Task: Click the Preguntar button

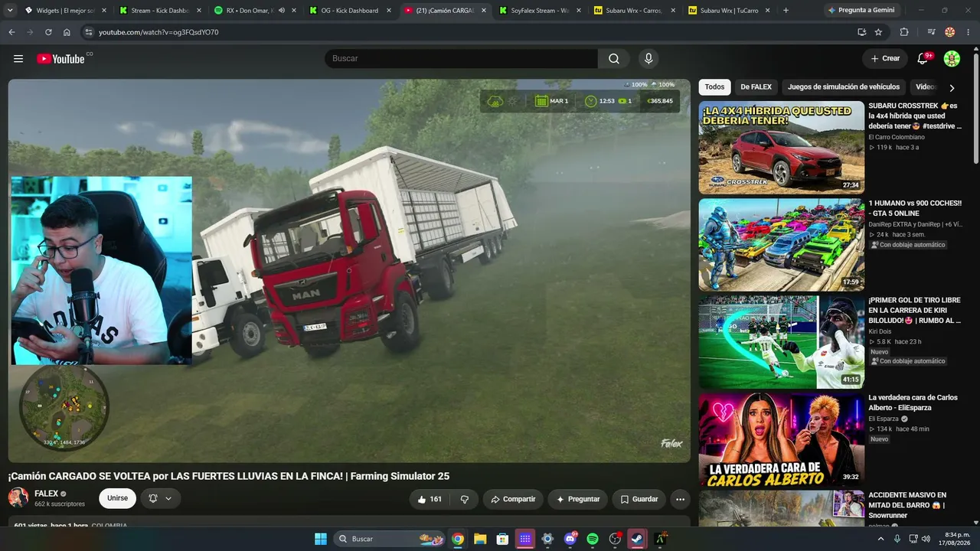Action: 577,499
